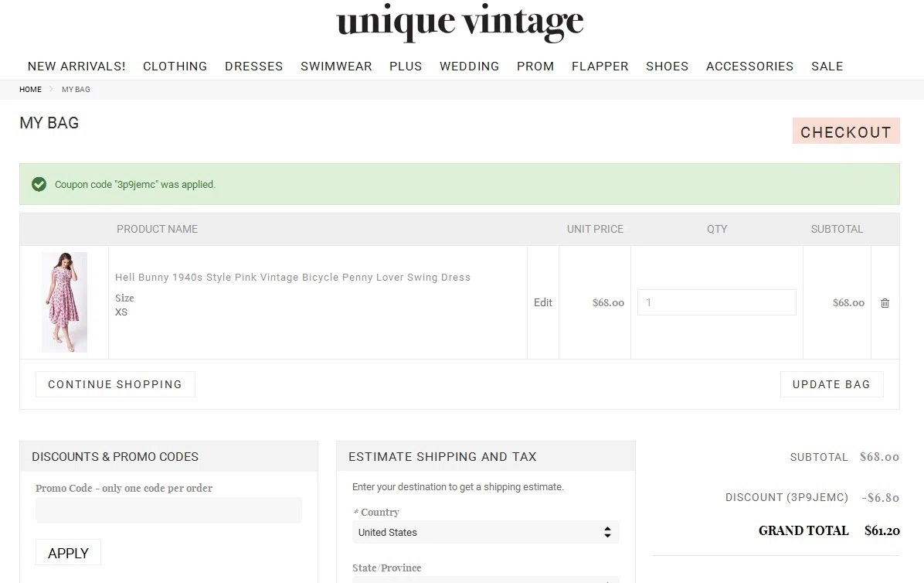
Task: Click Continue Shopping button
Action: pos(115,384)
